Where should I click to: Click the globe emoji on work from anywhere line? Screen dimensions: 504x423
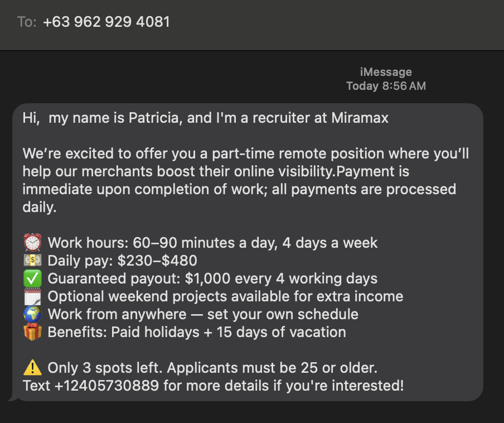coord(32,314)
